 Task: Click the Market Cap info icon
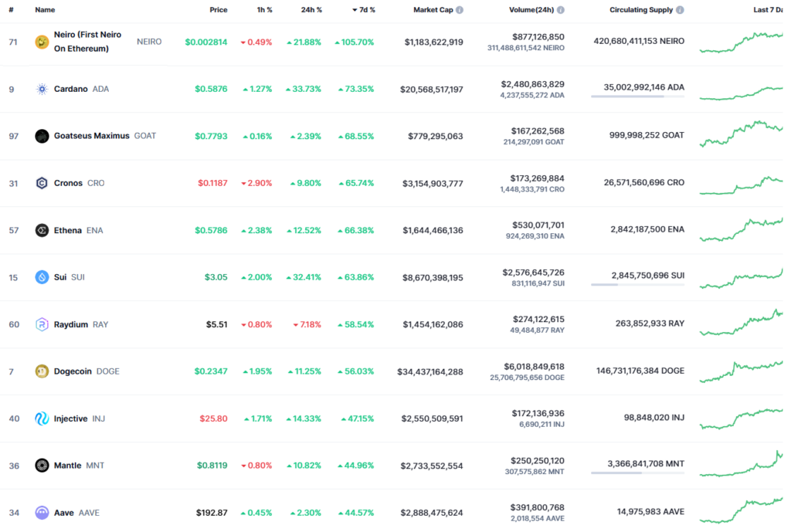460,10
